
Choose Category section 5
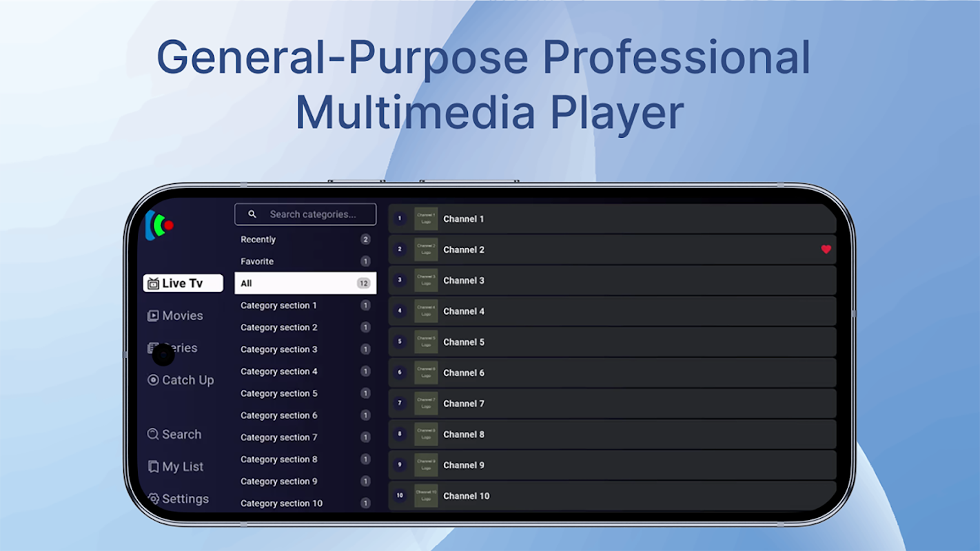click(x=305, y=393)
